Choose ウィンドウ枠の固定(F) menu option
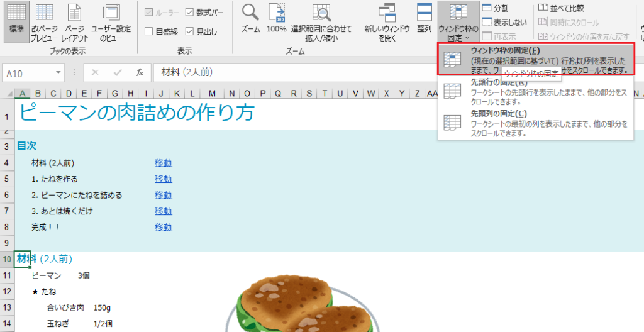The width and height of the screenshot is (644, 332). 536,59
